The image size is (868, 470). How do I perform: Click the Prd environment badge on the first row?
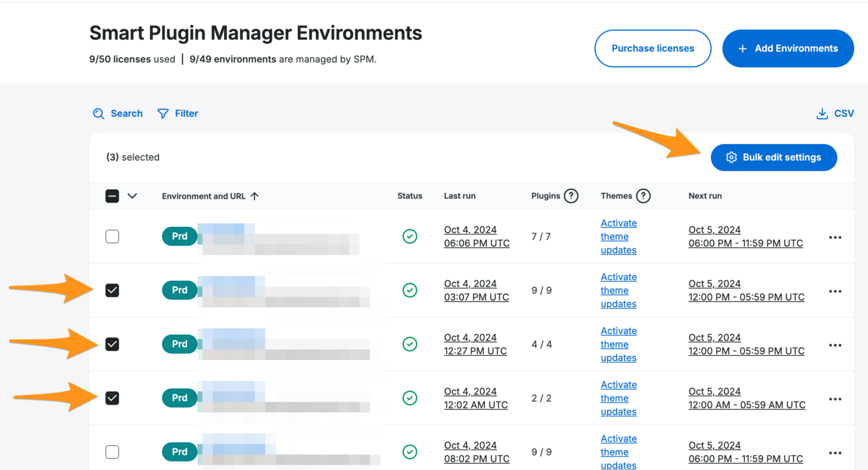[179, 236]
